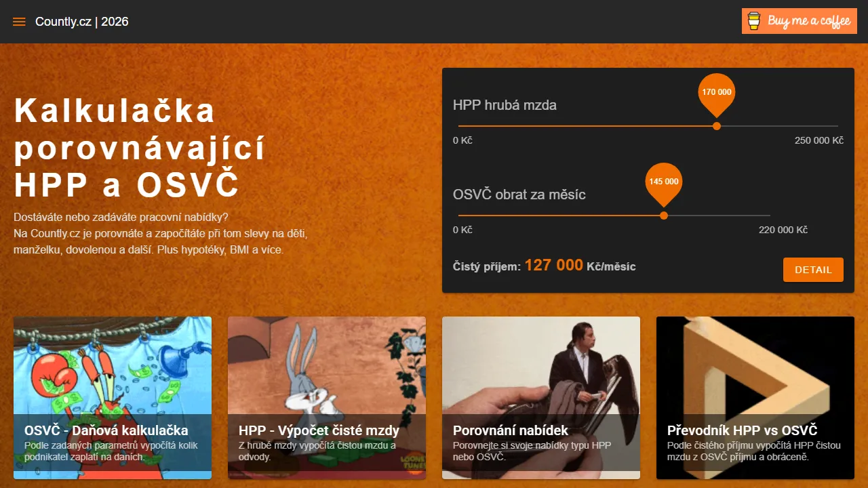This screenshot has width=868, height=488.
Task: Open the DETAIL button
Action: coord(813,270)
